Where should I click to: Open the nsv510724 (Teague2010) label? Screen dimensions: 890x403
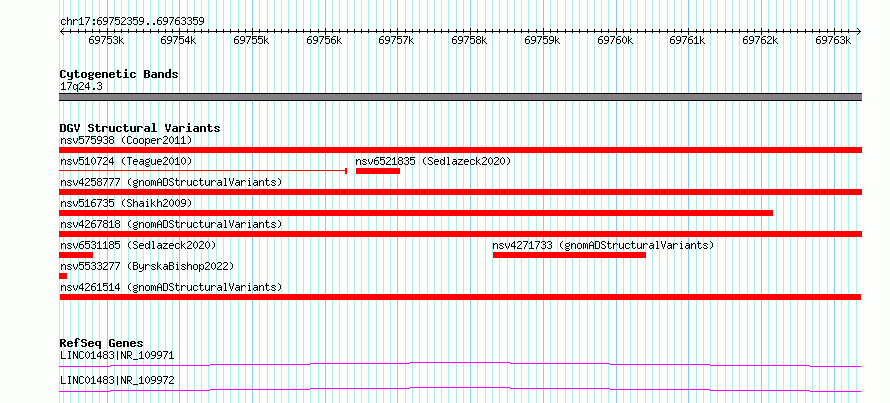pos(126,162)
